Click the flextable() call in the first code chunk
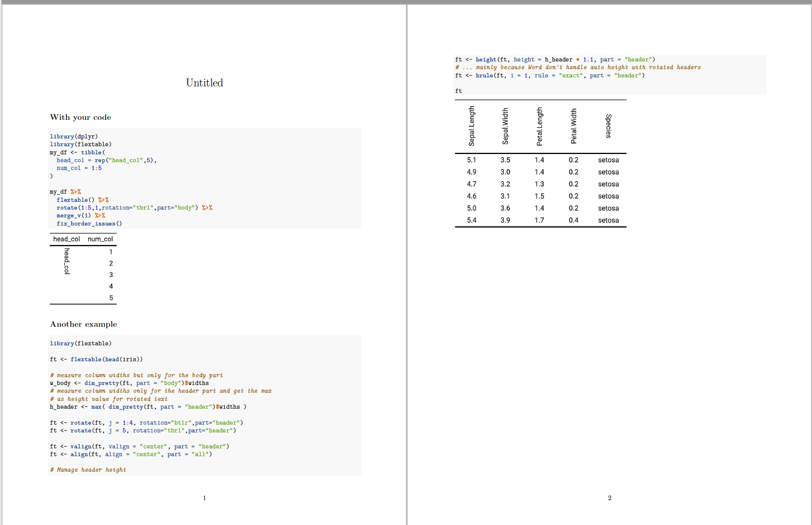The width and height of the screenshot is (812, 525). coord(75,199)
